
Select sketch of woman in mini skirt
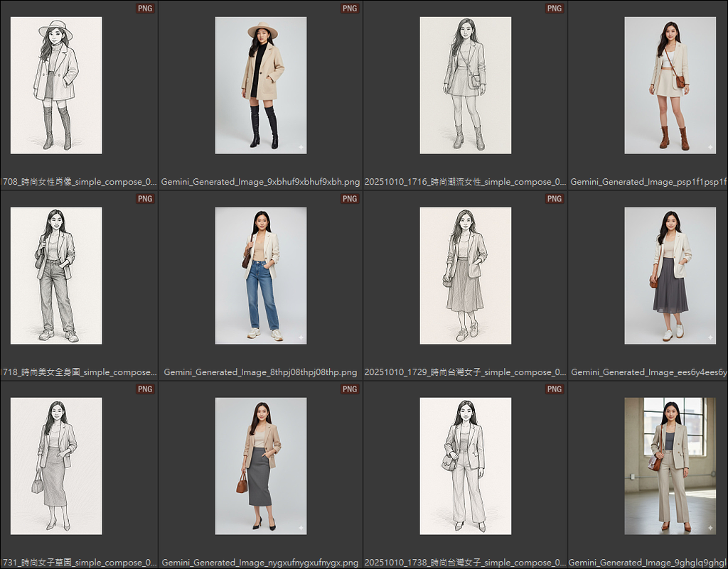tap(465, 85)
